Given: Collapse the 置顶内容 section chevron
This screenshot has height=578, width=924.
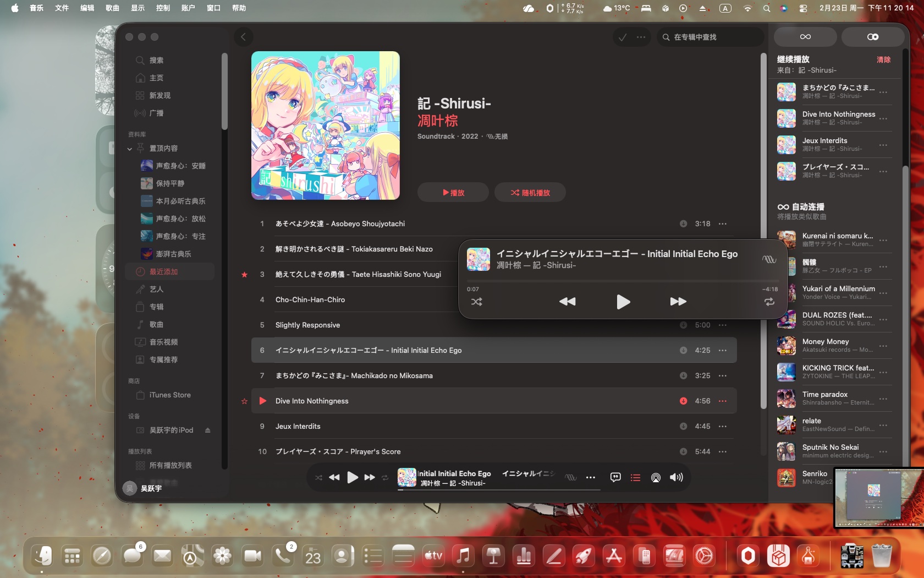Looking at the screenshot, I should [x=130, y=149].
